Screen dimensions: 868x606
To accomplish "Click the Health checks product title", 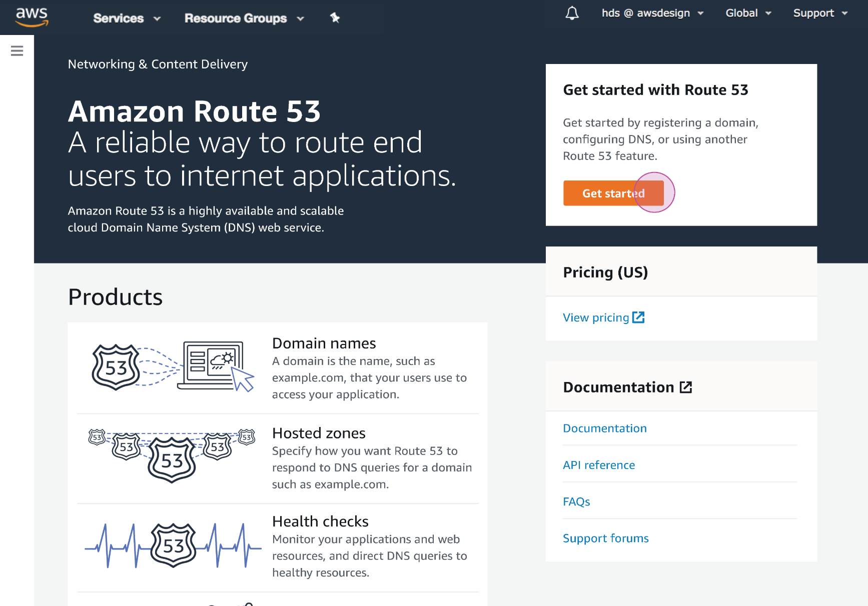I will [x=320, y=521].
